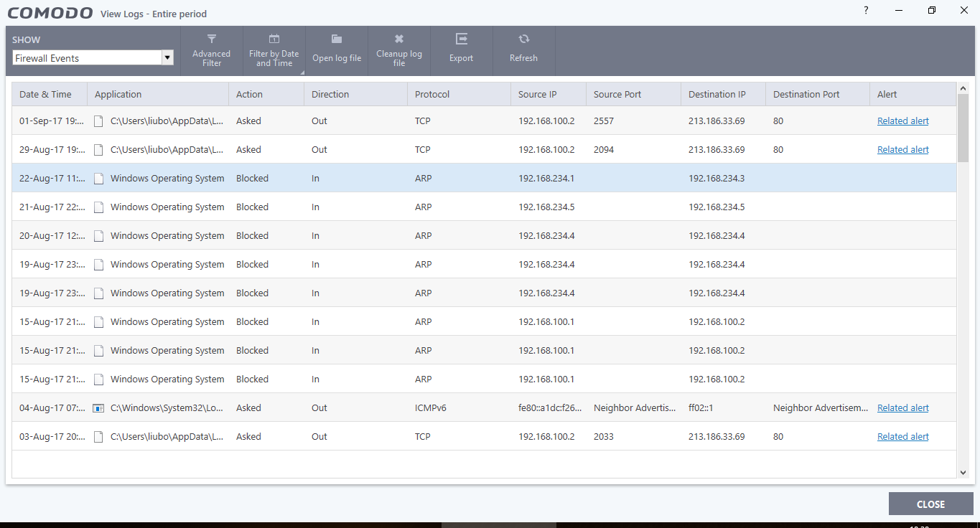Image resolution: width=980 pixels, height=528 pixels.
Task: Click scrollbar up arrow of log table
Action: [x=963, y=88]
